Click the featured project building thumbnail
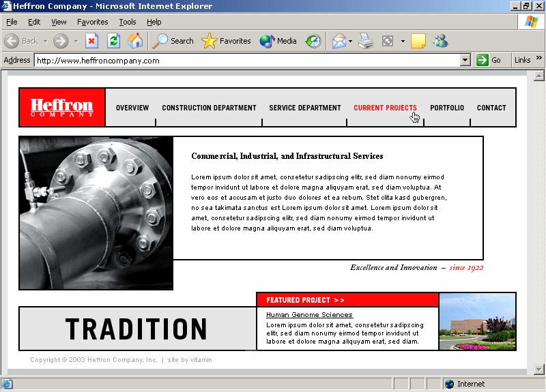 477,322
